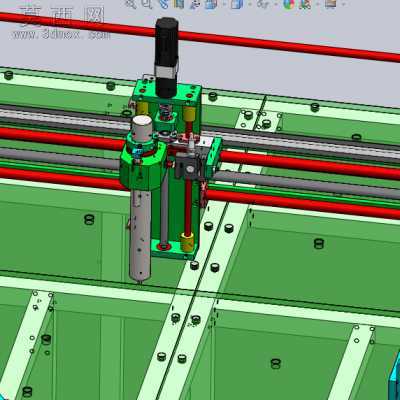Expand the dropdown arrow beside Apply Scene
The height and width of the screenshot is (400, 400).
[318, 4]
